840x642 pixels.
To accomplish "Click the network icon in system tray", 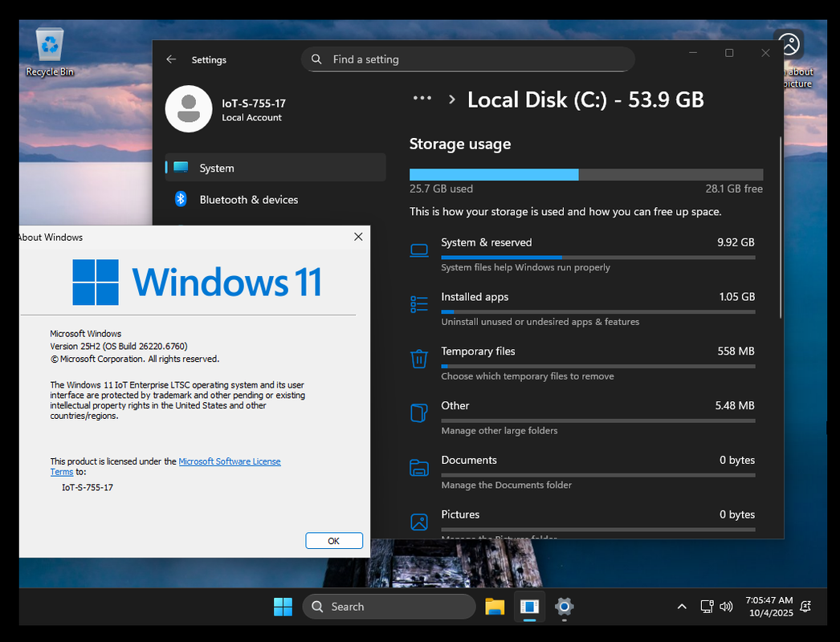I will point(707,607).
